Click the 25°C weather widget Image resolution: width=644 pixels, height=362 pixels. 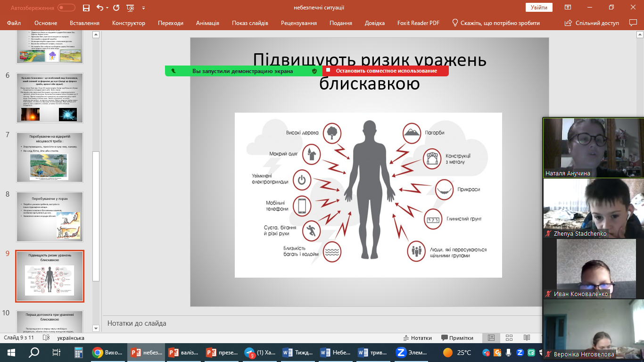(x=457, y=352)
